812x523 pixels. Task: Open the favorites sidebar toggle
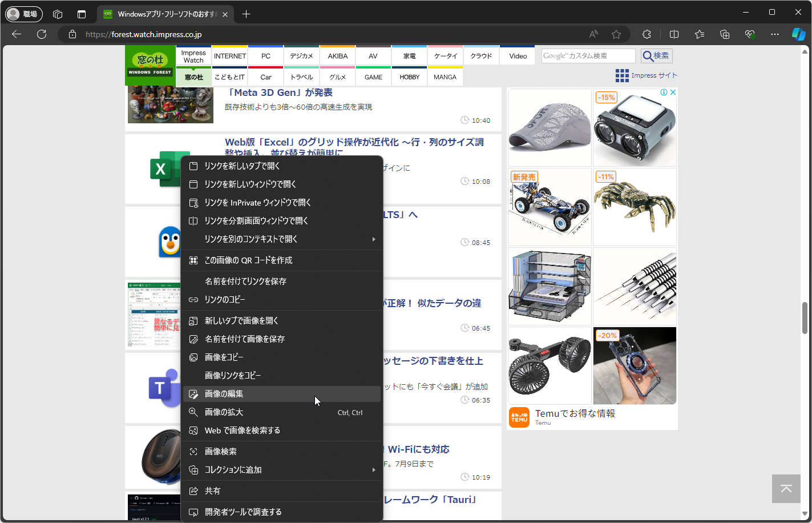(699, 34)
